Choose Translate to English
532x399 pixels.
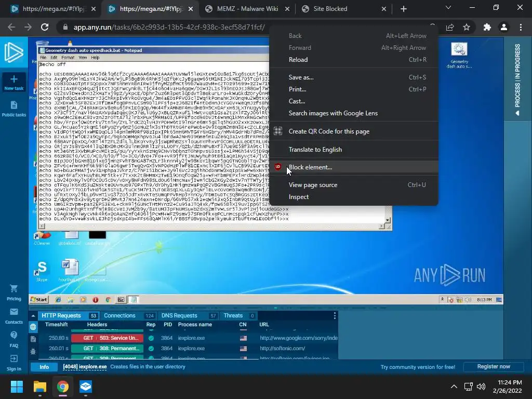coord(353,149)
